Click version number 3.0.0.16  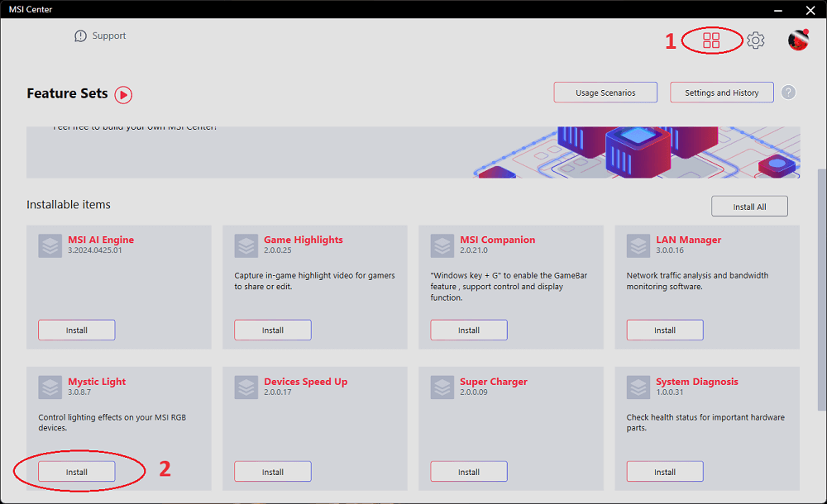coord(670,250)
